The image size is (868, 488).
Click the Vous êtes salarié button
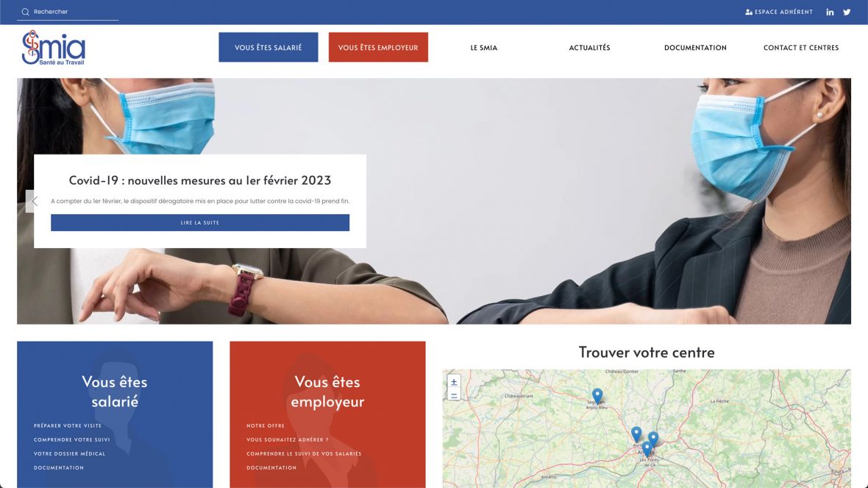[x=268, y=47]
